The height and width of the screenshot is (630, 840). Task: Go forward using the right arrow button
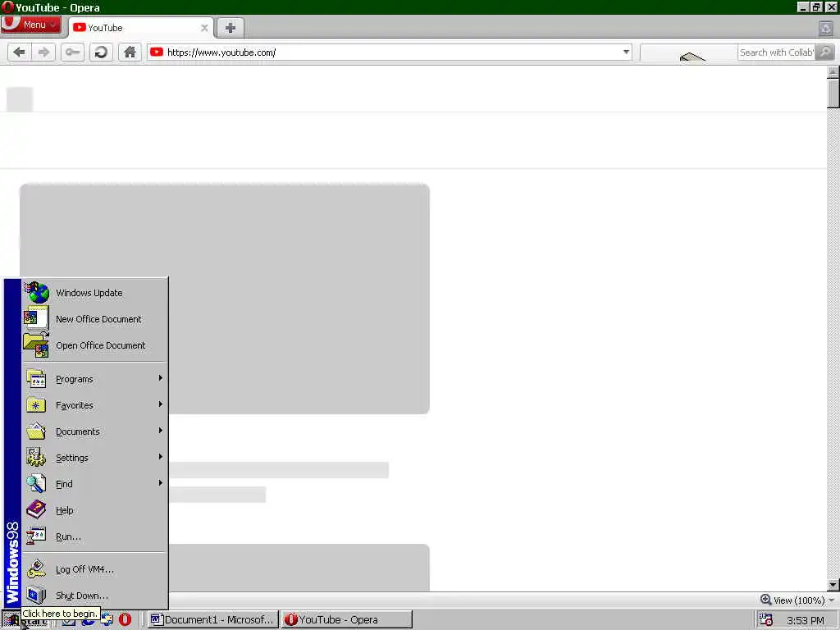44,52
